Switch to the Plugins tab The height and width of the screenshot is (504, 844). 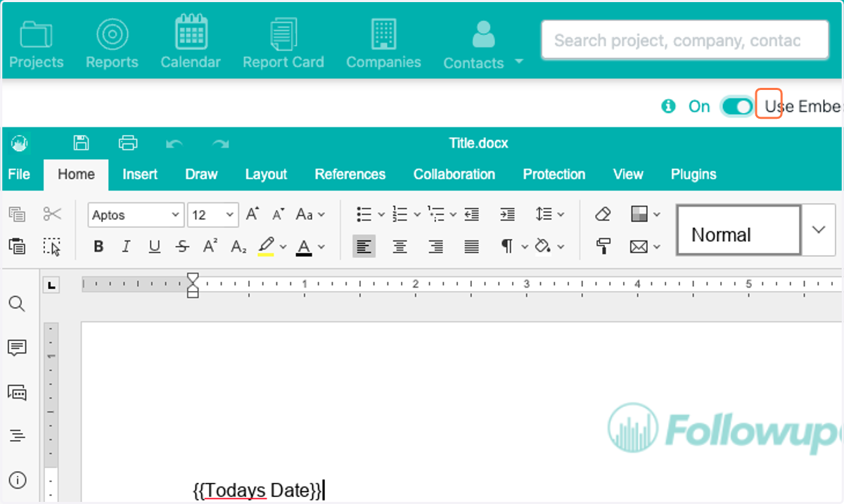(693, 174)
